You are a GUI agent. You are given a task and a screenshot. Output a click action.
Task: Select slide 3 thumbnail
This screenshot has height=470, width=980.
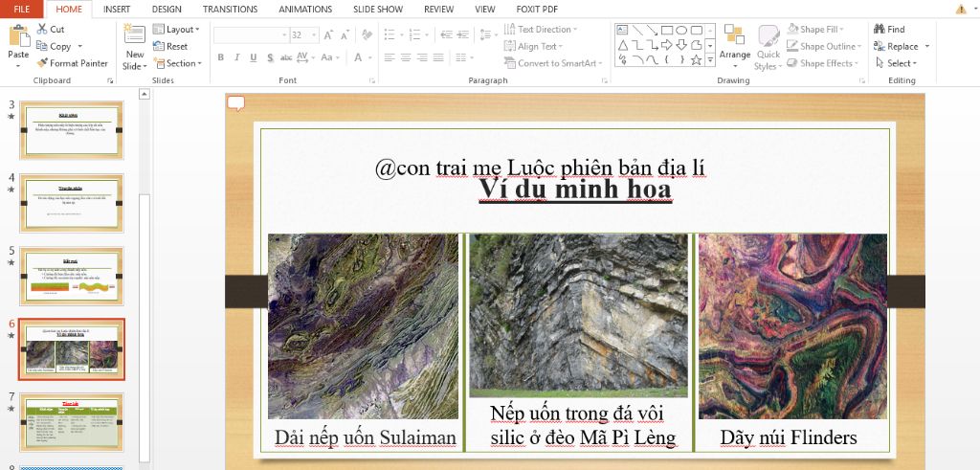pyautogui.click(x=71, y=130)
